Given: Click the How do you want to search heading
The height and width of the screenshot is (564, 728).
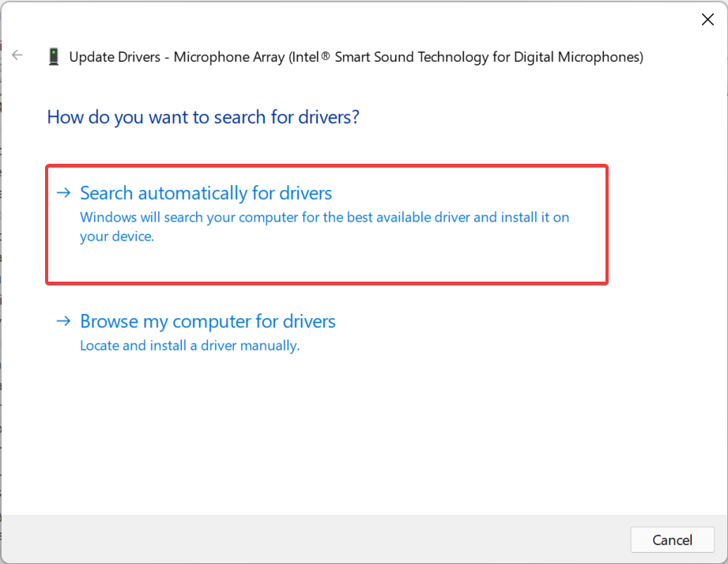Looking at the screenshot, I should (203, 116).
